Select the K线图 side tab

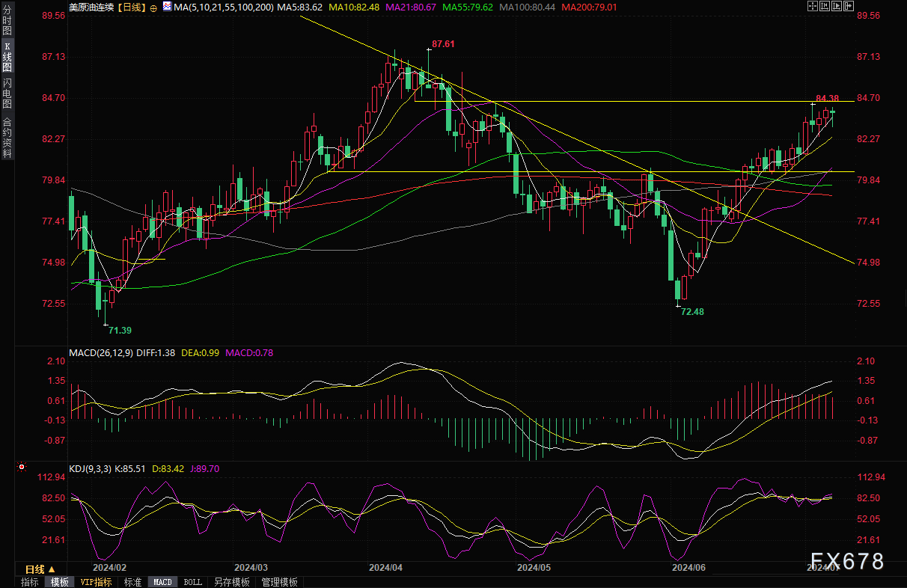pyautogui.click(x=7, y=56)
